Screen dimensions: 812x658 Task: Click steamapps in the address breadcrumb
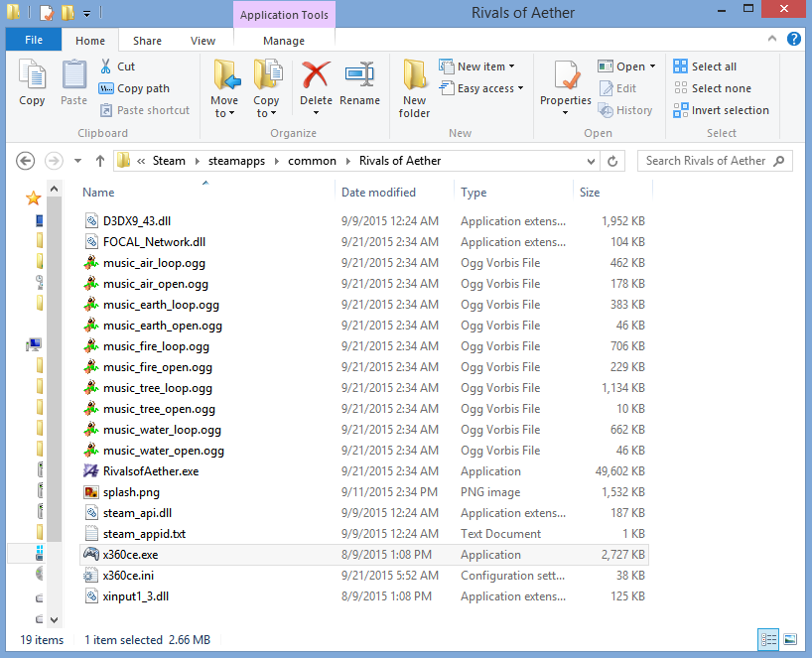236,161
